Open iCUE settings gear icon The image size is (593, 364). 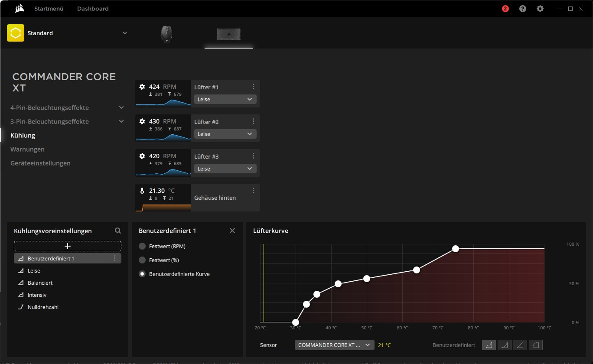[540, 9]
